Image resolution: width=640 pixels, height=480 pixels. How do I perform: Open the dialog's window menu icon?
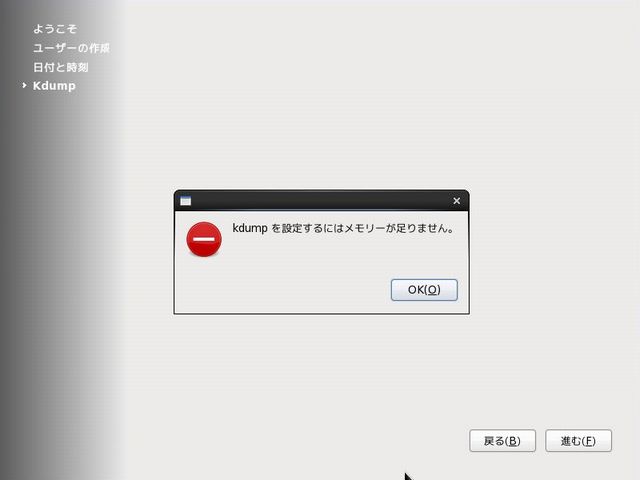coord(185,201)
